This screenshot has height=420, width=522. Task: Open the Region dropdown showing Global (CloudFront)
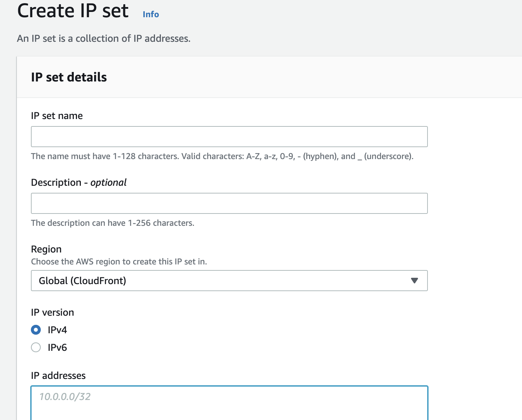[229, 281]
